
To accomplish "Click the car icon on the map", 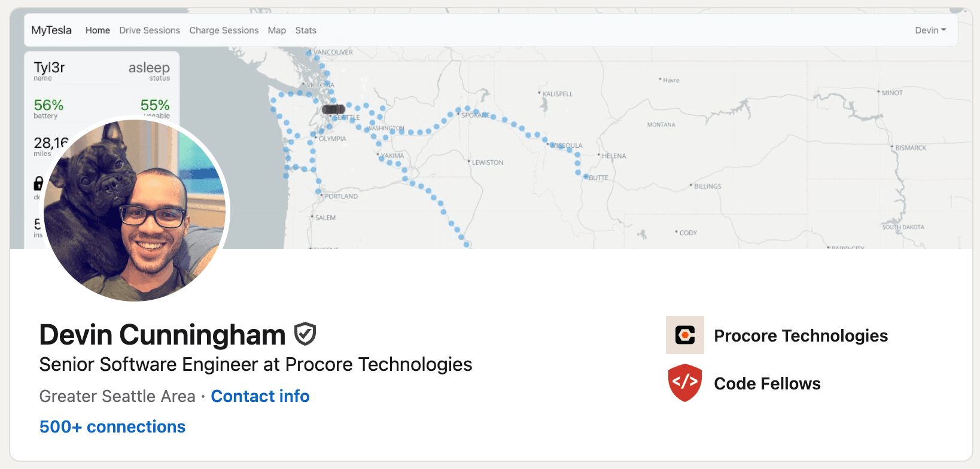I will click(x=333, y=109).
